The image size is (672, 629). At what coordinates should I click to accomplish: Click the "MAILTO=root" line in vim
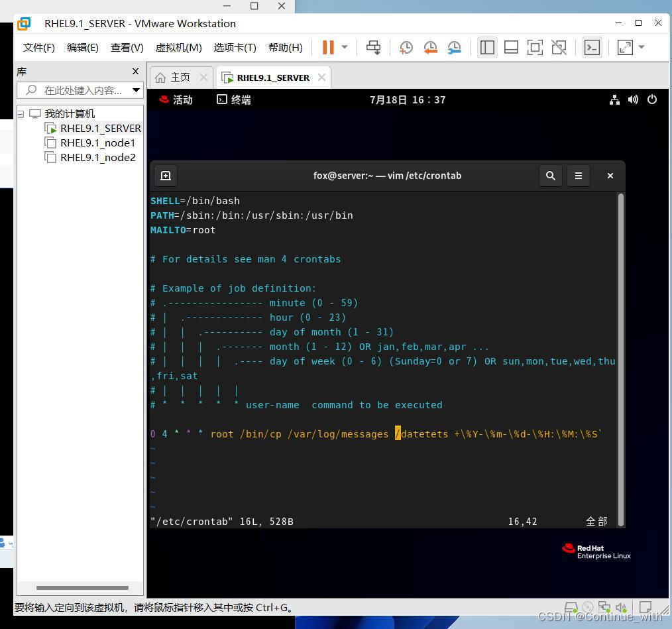pos(183,230)
